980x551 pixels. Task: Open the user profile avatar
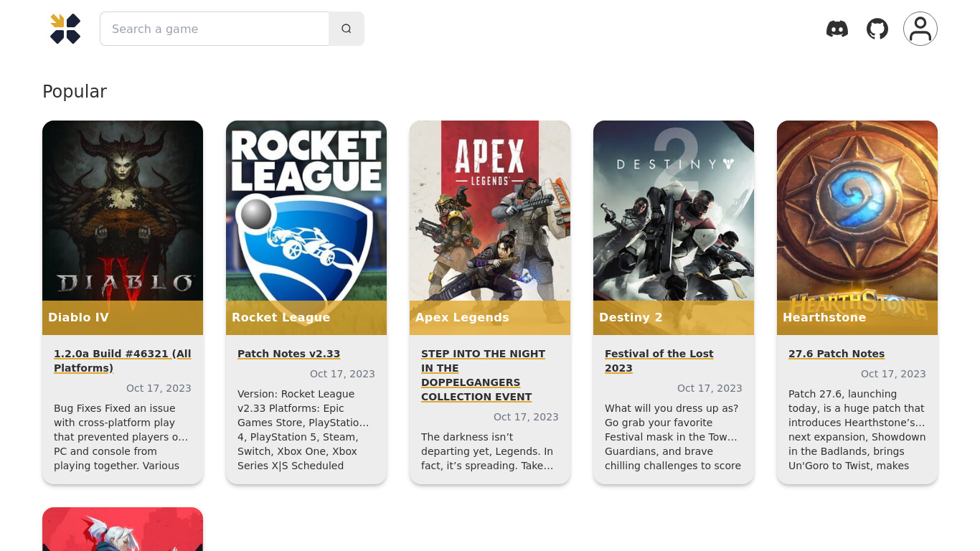pos(920,29)
